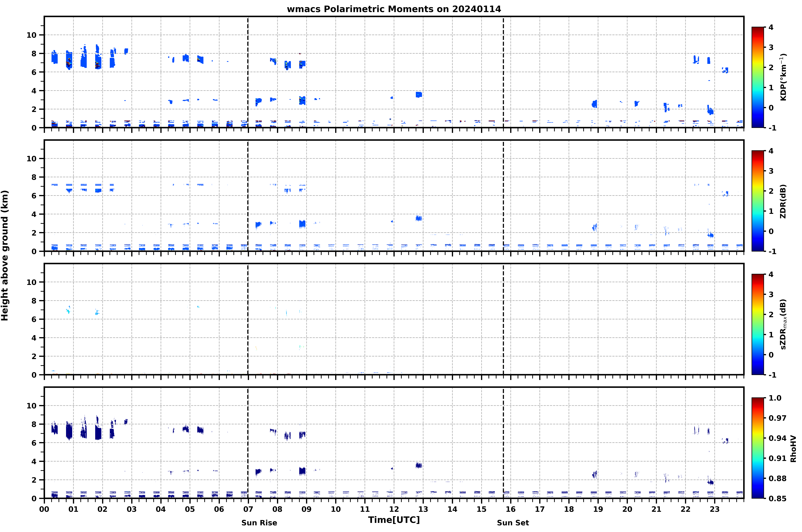Click the sunset dashed line in the RhoHV panel
The height and width of the screenshot is (532, 802).
[x=503, y=443]
